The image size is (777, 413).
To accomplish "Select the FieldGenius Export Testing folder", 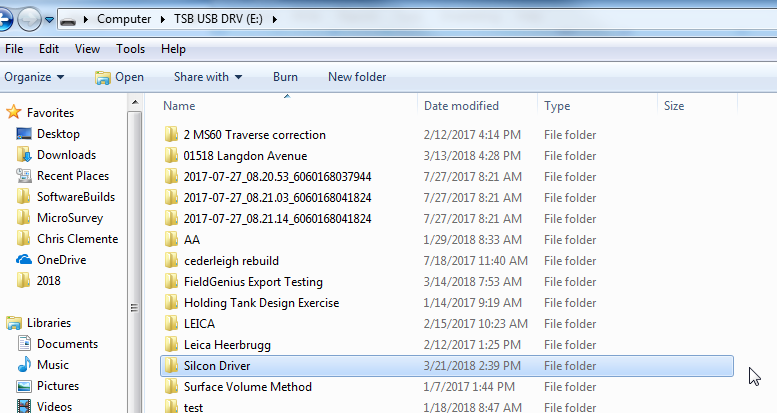I will 253,282.
